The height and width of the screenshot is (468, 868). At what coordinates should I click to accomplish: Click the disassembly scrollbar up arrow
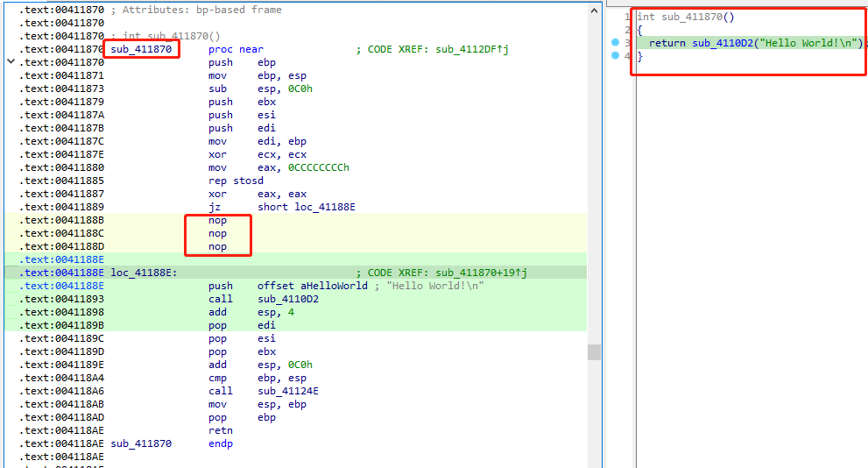[594, 11]
